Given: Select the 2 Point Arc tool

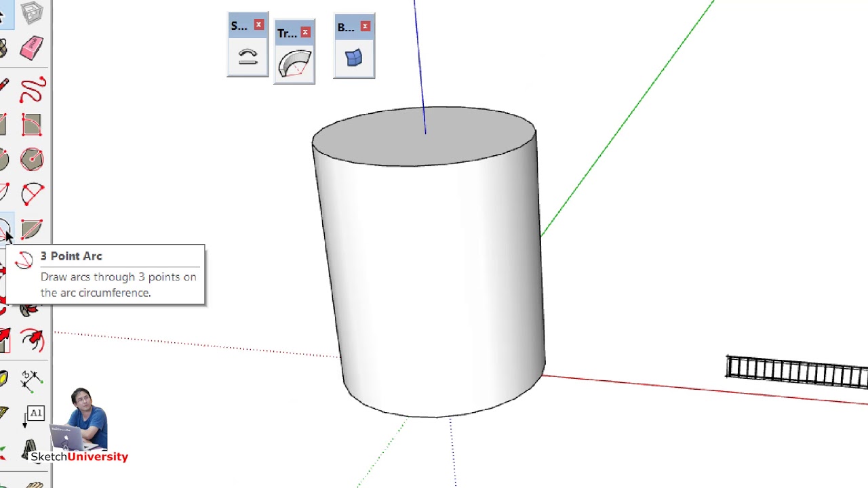Looking at the screenshot, I should click(x=32, y=195).
